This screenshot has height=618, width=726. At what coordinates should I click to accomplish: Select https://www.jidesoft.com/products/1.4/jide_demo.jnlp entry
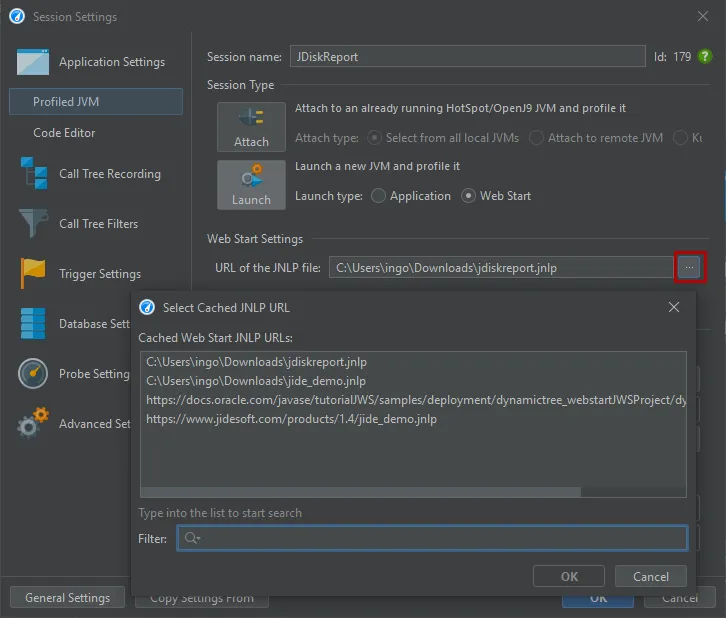(413, 418)
